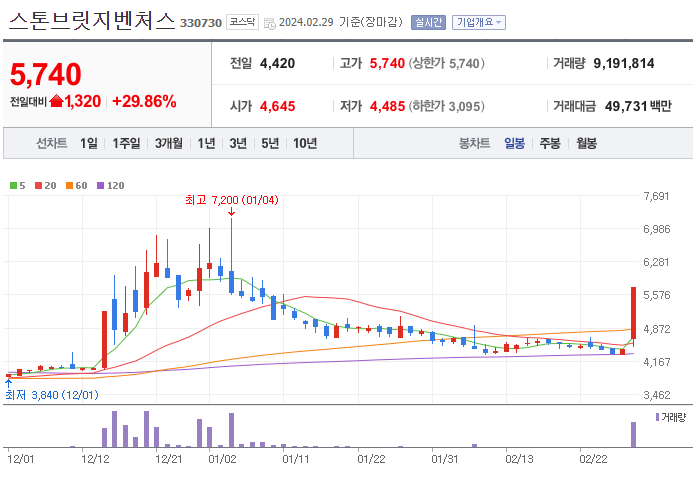Click the purple 120-day moving average swatch
693x482 pixels.
[100, 186]
